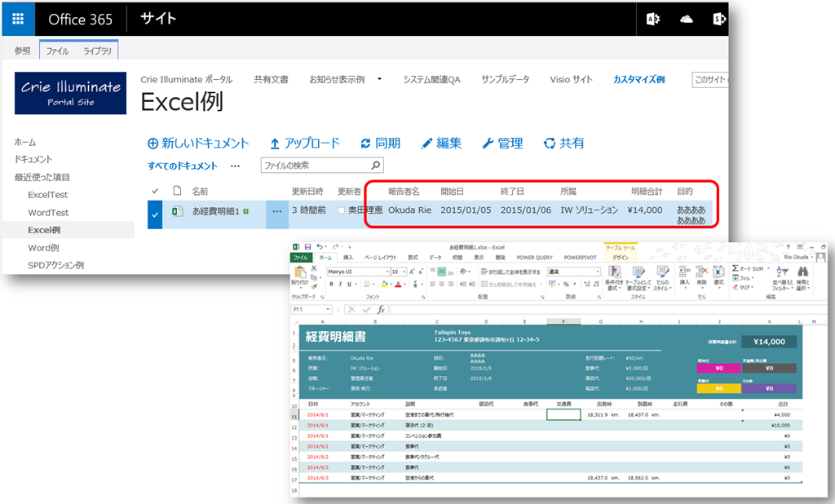The image size is (835, 504).
Task: Open the Excel 挿入 ribbon tab
Action: [x=347, y=258]
